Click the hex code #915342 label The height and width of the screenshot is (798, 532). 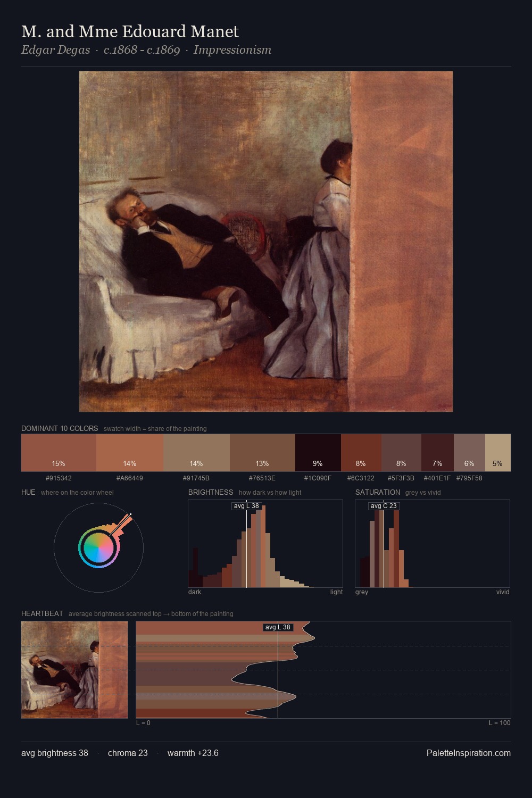click(59, 478)
